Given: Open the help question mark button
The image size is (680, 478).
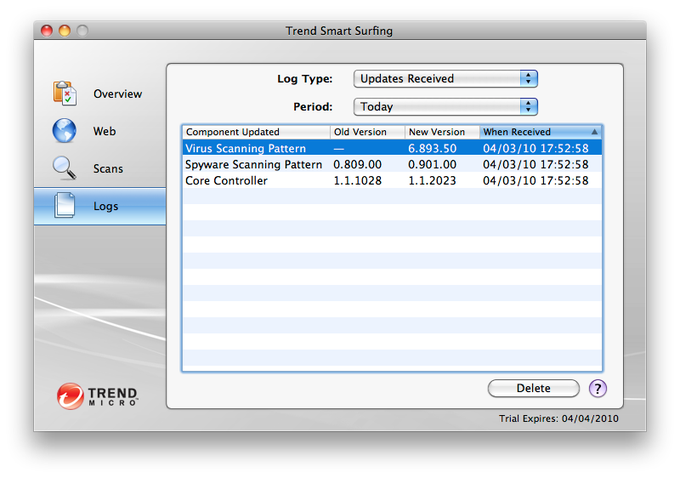Looking at the screenshot, I should 598,388.
